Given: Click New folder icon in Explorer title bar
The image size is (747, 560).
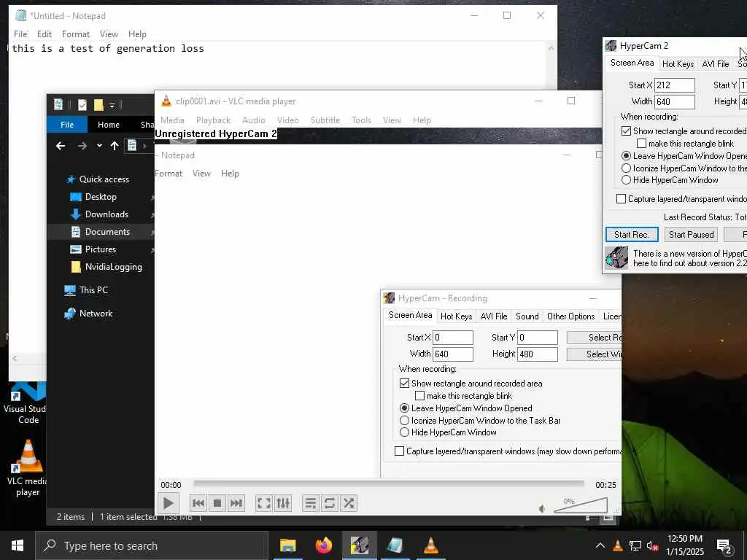Looking at the screenshot, I should coord(98,105).
